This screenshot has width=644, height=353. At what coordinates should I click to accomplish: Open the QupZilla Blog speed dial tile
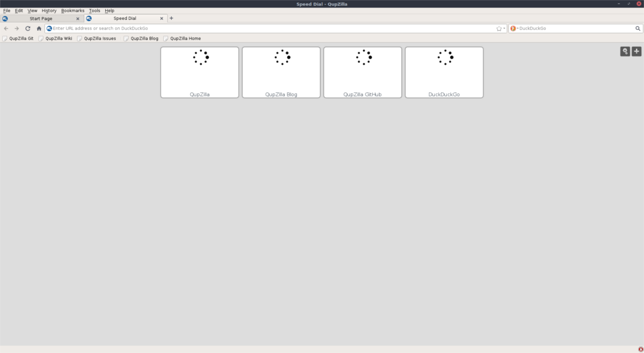[x=281, y=72]
